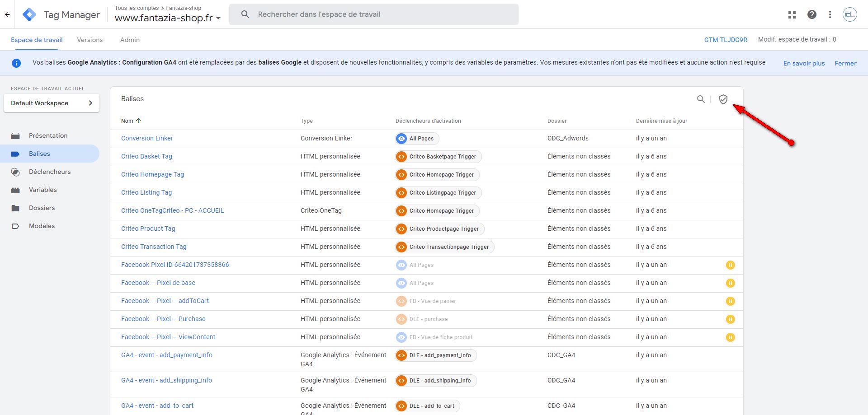This screenshot has width=868, height=415.
Task: Open the www.fantazia-shop.fr container dropdown
Action: 168,19
